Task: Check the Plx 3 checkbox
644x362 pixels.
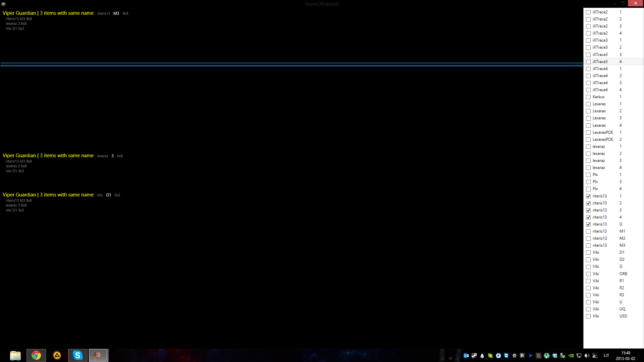Action: (x=588, y=182)
